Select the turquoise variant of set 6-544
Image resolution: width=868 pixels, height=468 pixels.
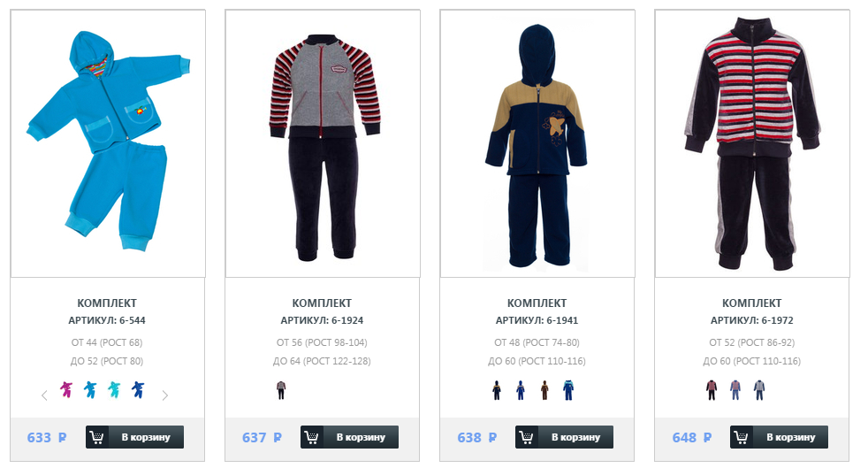(x=114, y=390)
